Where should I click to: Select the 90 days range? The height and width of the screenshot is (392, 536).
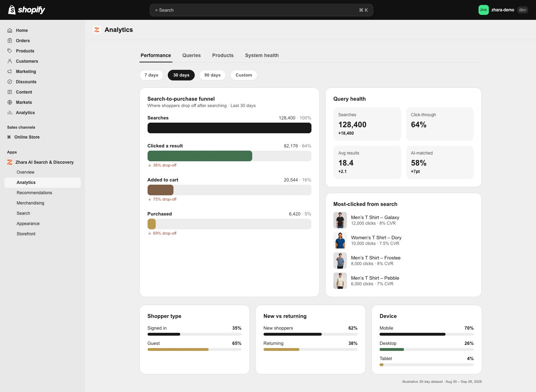(x=212, y=75)
